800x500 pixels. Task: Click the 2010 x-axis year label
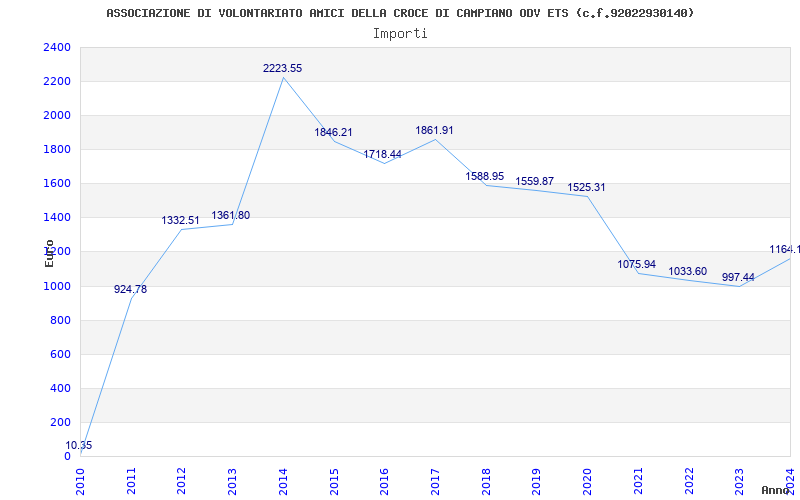point(81,482)
